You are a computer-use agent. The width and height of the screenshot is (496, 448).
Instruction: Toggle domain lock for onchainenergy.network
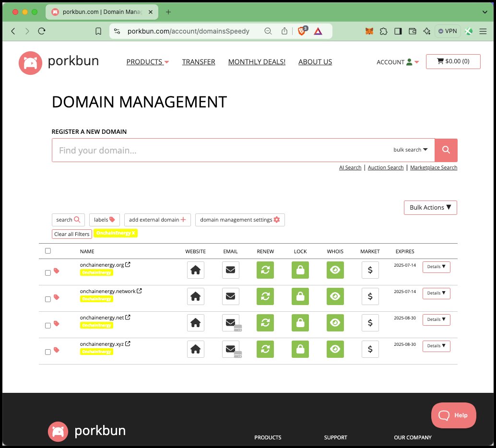[x=300, y=296]
